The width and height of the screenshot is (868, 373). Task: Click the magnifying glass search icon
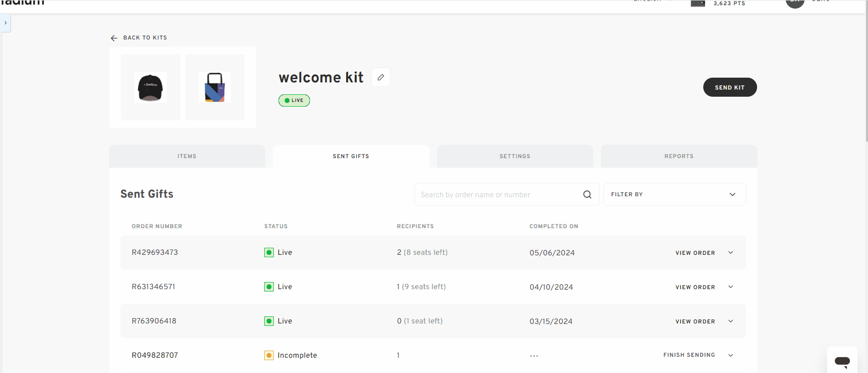[587, 194]
